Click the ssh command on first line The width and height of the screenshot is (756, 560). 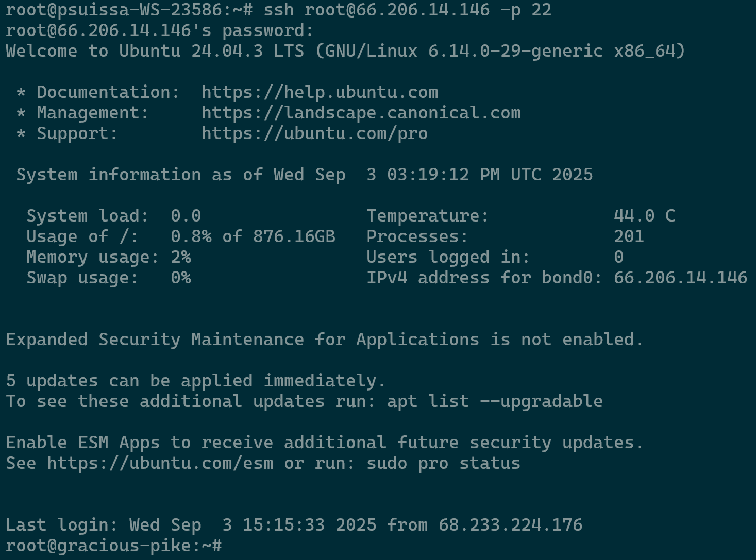click(x=407, y=10)
